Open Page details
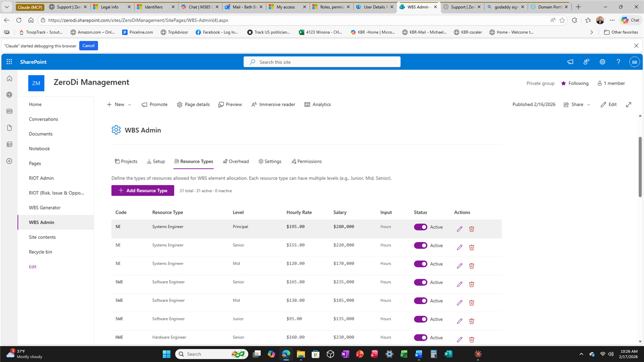The image size is (644, 362). click(x=193, y=104)
